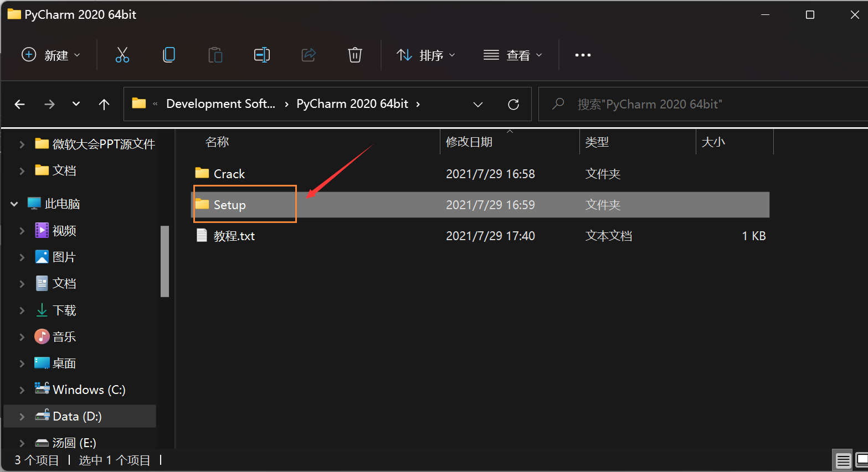Expand the 音乐 tree node
The height and width of the screenshot is (472, 868).
[22, 336]
